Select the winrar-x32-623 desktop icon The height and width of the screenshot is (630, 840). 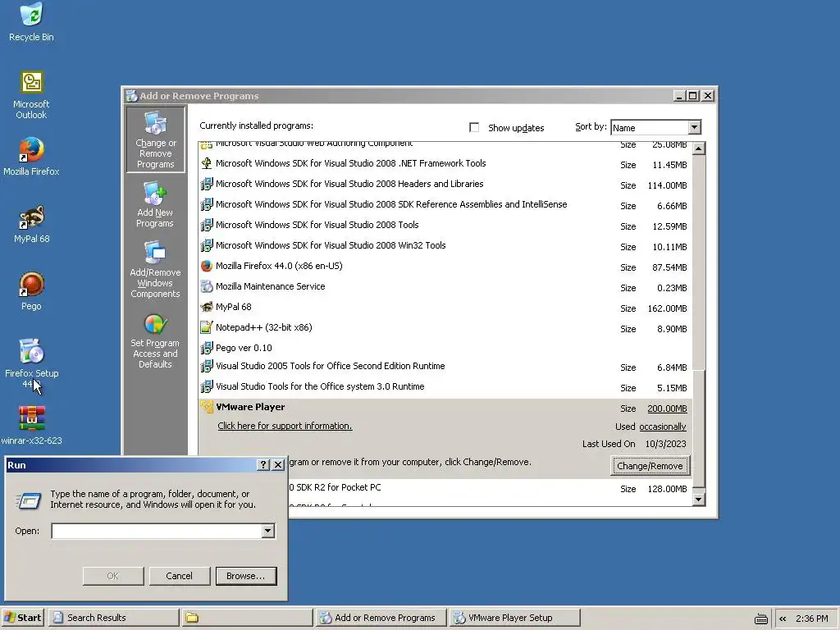(31, 426)
